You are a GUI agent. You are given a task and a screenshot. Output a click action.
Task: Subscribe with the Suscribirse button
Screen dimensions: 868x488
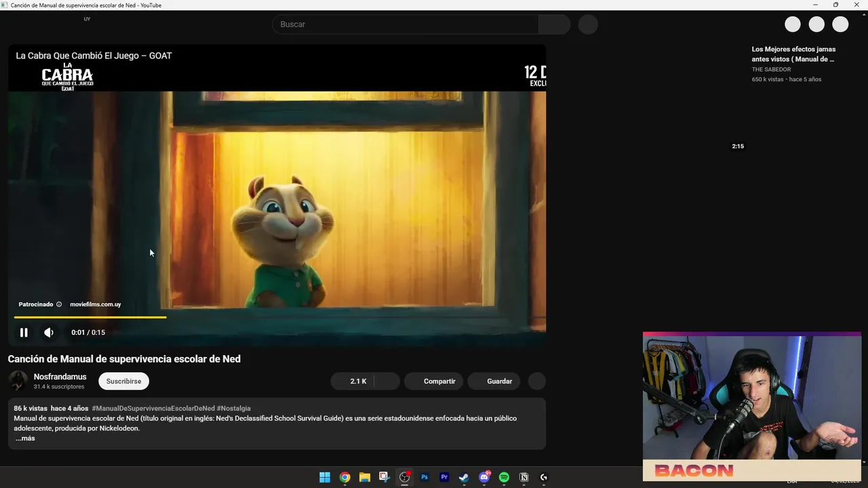click(123, 381)
